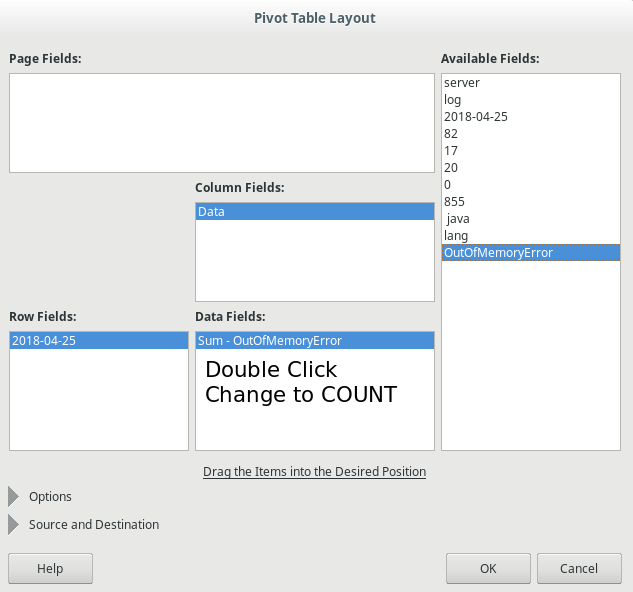Pick field '20' in Available Fields
The image size is (633, 592).
[451, 168]
